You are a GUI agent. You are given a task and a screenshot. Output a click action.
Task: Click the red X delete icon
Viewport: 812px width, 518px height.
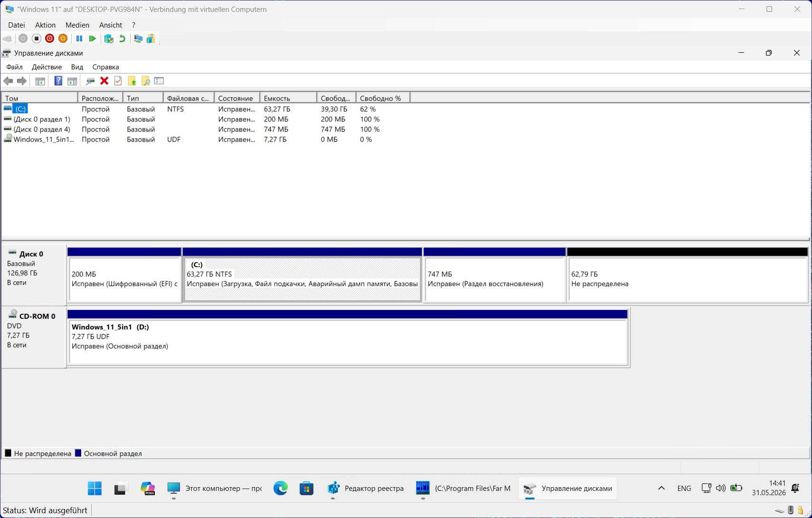pos(104,81)
